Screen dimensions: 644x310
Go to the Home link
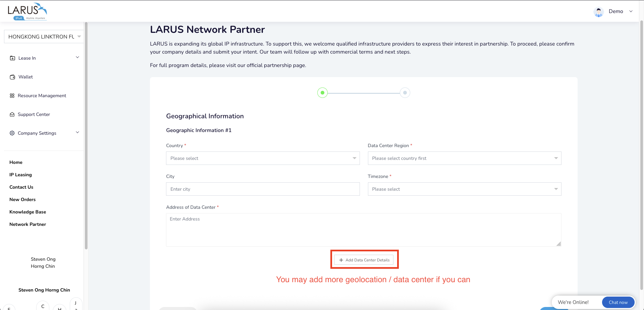tap(16, 162)
